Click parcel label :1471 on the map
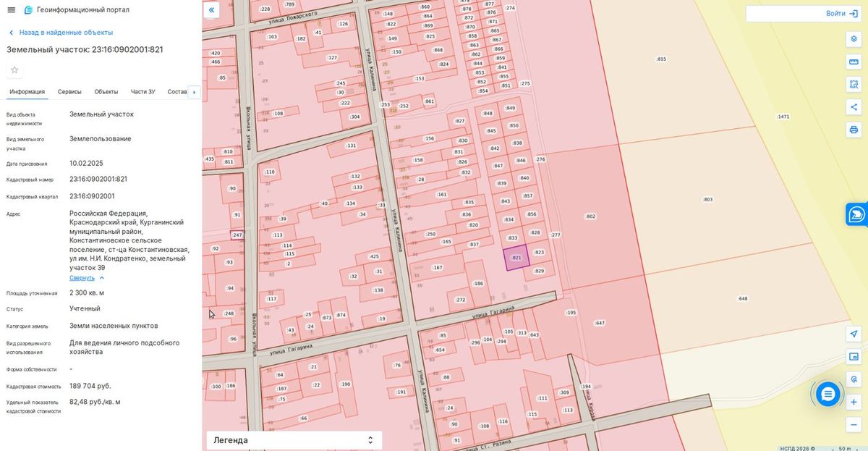 [x=783, y=117]
